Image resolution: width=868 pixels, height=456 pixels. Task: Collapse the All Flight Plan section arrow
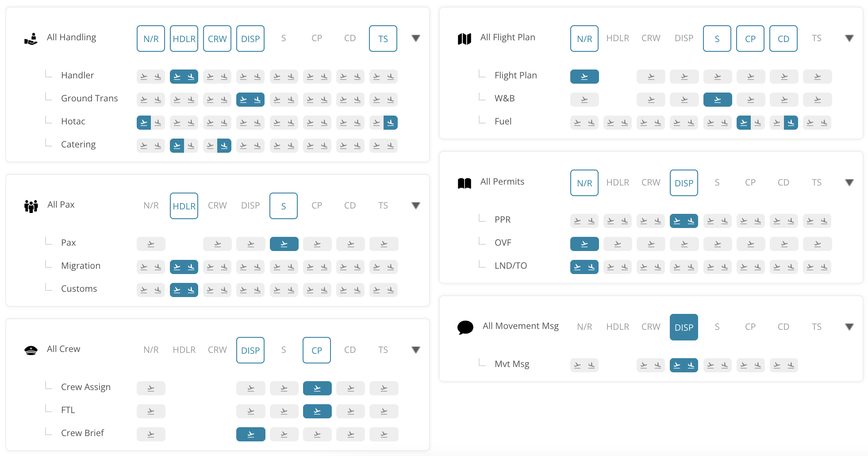pyautogui.click(x=849, y=39)
